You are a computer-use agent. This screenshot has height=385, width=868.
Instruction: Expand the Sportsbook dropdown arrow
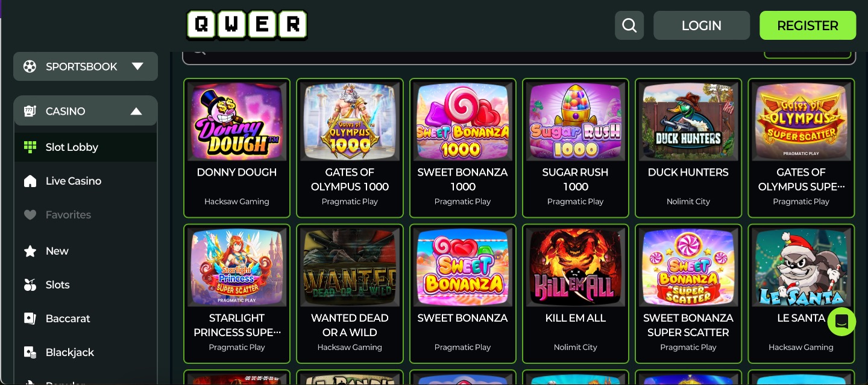[137, 66]
